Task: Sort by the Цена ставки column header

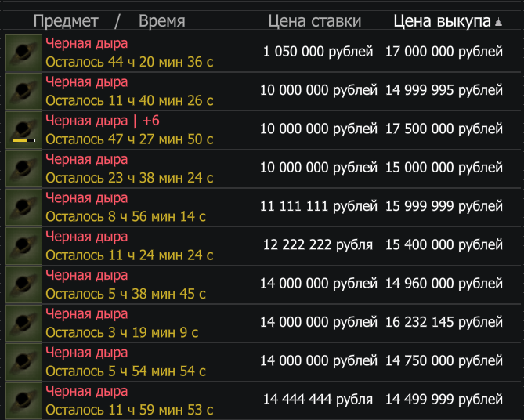Action: (x=314, y=21)
